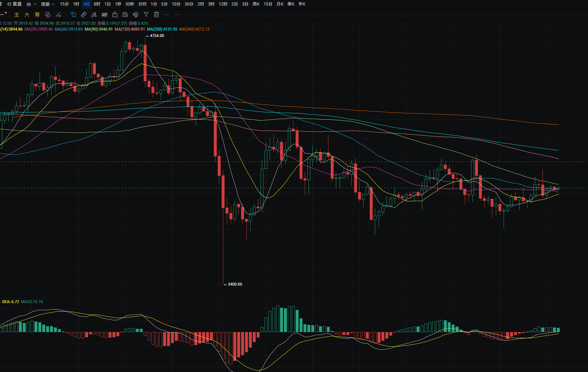This screenshot has width=588, height=372.
Task: Click the lock drawings icon
Action: tap(115, 15)
